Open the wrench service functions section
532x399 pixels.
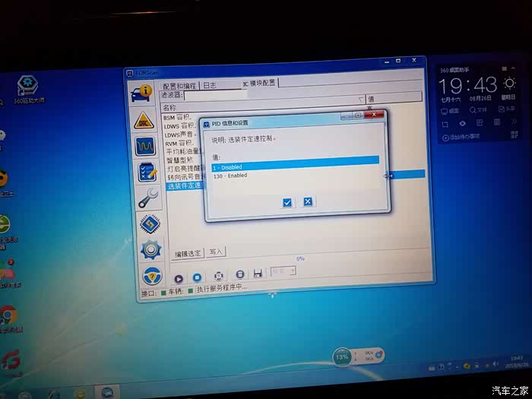pos(149,198)
